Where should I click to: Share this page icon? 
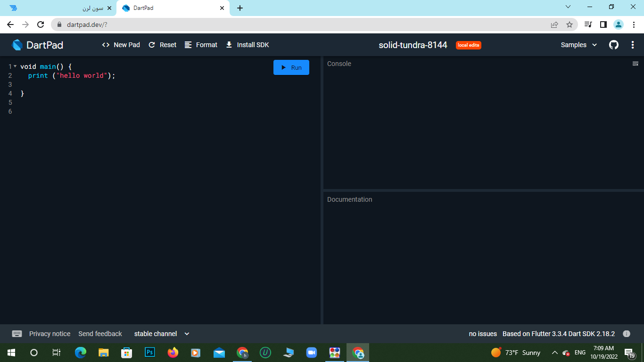554,25
